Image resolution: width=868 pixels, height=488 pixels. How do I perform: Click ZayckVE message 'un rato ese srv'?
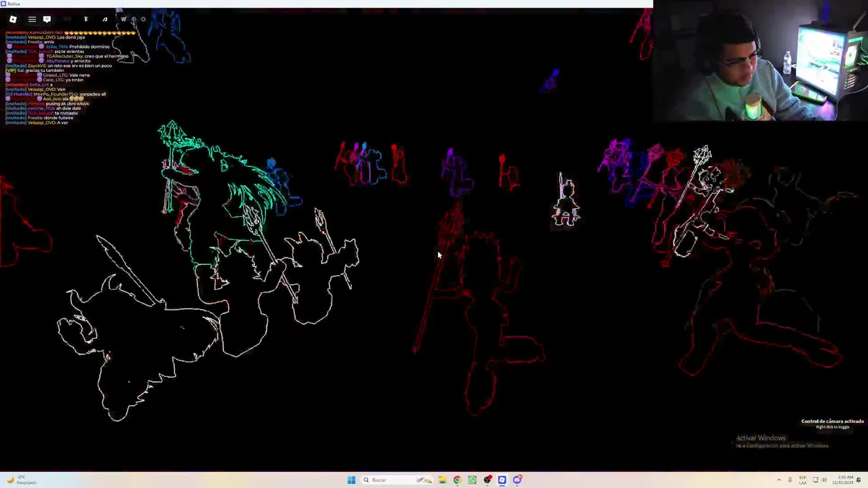[x=79, y=66]
